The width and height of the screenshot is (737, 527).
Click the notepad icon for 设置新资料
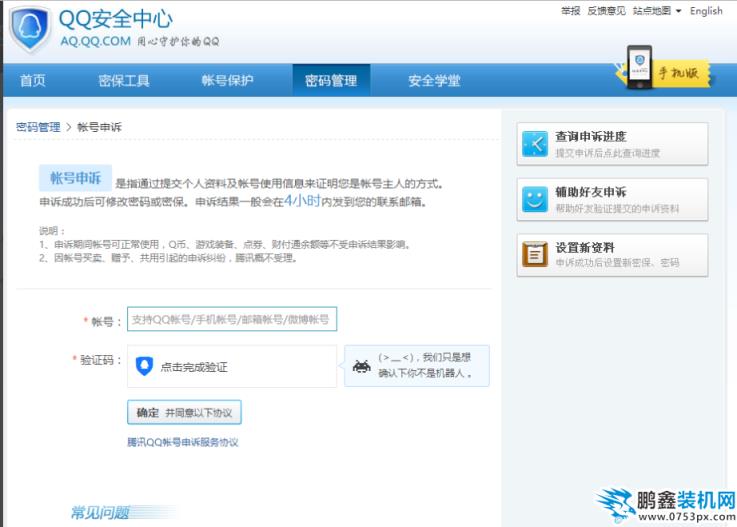(x=535, y=254)
